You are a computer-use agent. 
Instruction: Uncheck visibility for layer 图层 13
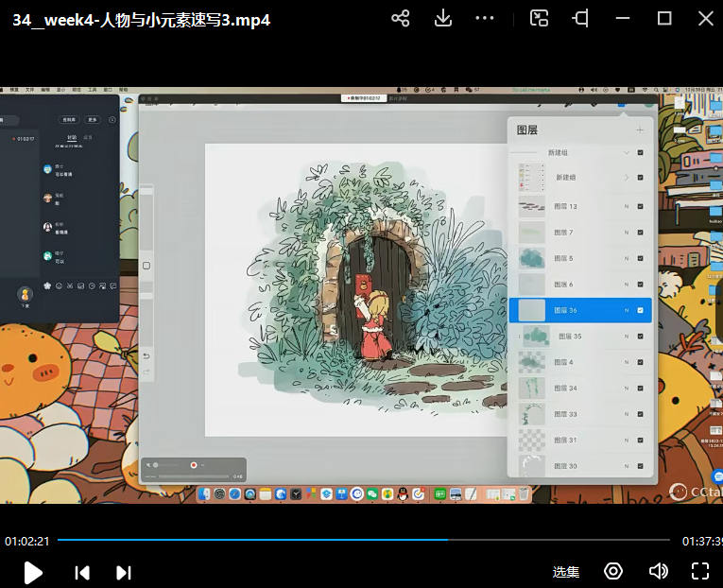[x=640, y=206]
